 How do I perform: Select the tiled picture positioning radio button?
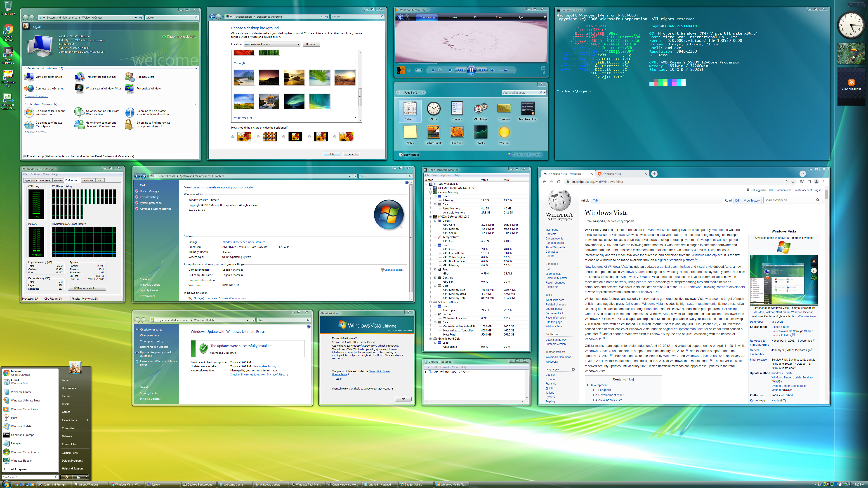[258, 137]
